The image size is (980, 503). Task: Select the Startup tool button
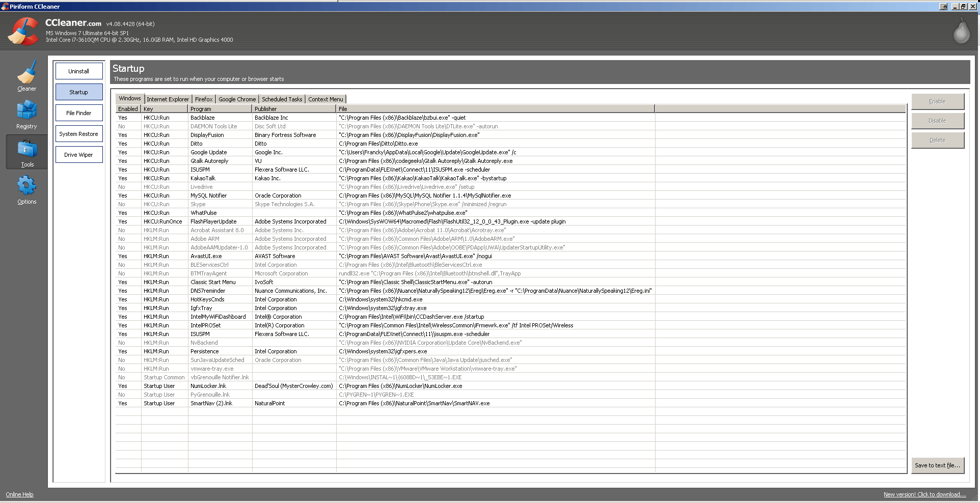coord(79,92)
